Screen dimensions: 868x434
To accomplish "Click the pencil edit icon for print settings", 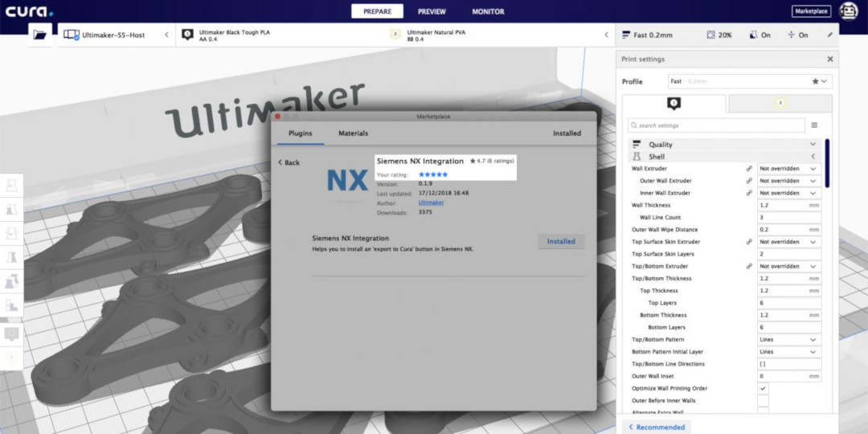I will click(829, 35).
